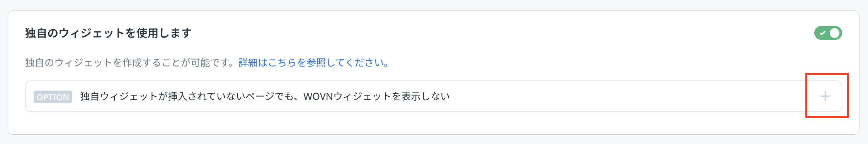Click the highlighted plus sign to add the option
Image resolution: width=868 pixels, height=144 pixels.
coord(825,96)
